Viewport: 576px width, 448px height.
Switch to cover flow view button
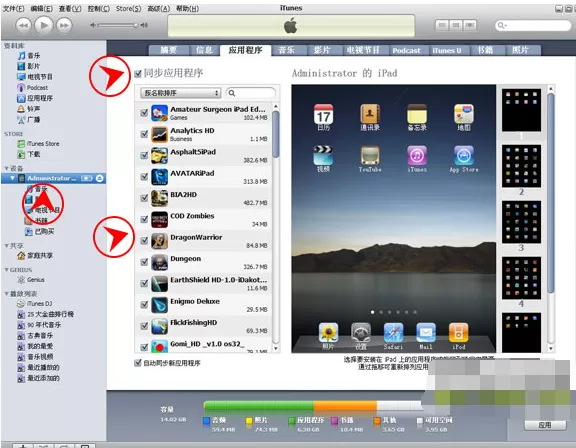pyautogui.click(x=469, y=25)
